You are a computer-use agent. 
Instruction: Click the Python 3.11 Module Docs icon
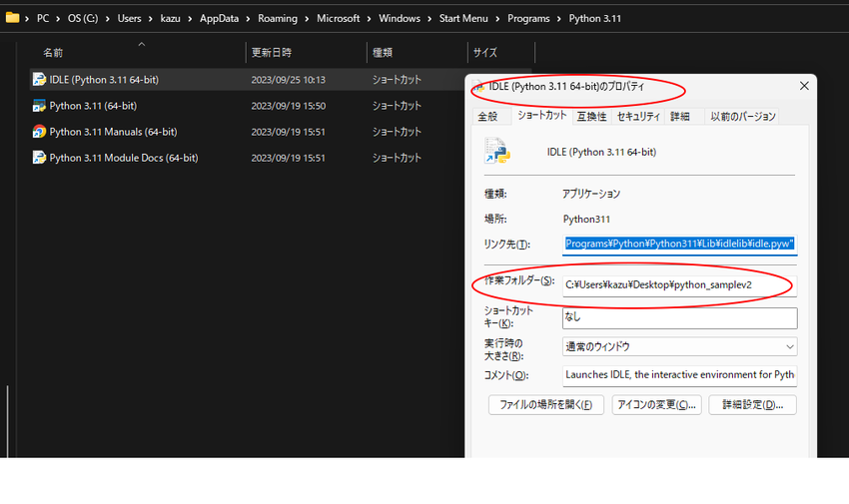pyautogui.click(x=39, y=158)
